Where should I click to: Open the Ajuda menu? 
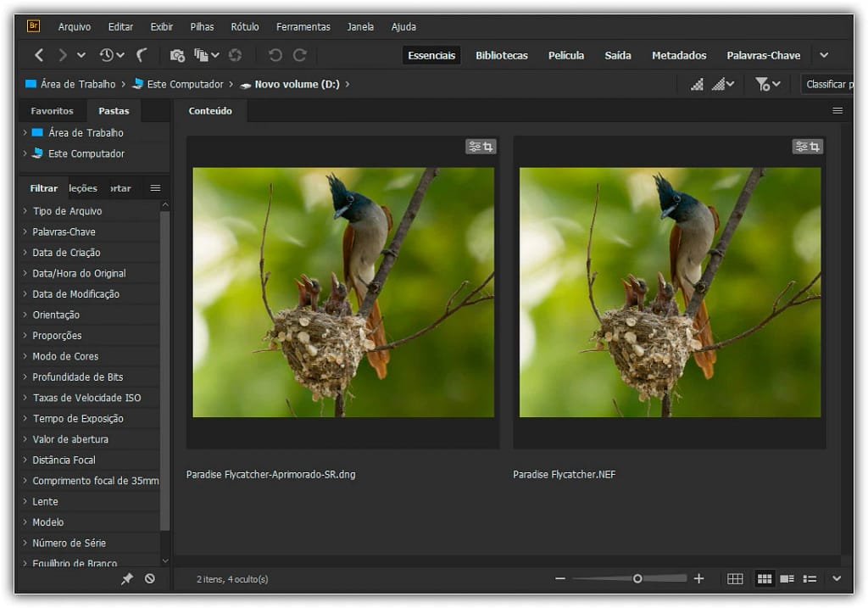coord(403,26)
